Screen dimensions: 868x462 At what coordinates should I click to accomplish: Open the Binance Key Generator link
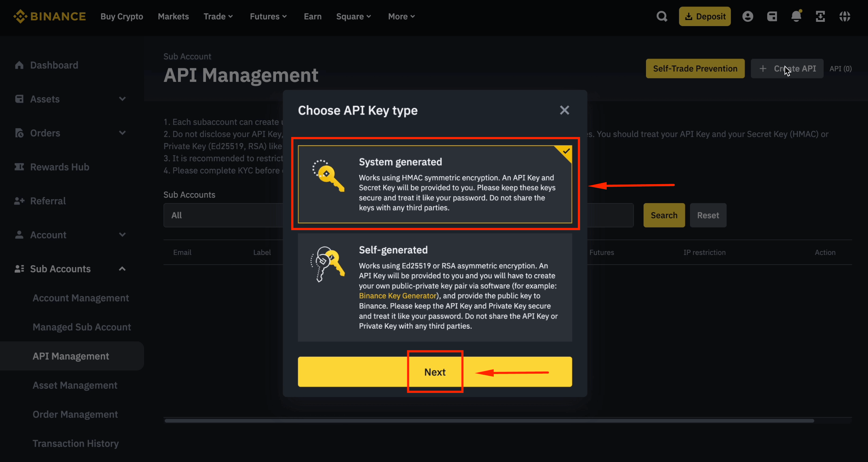(397, 296)
